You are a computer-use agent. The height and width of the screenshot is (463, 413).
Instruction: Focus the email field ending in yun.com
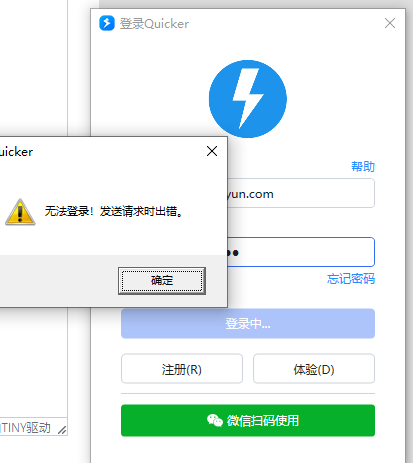tap(301, 193)
